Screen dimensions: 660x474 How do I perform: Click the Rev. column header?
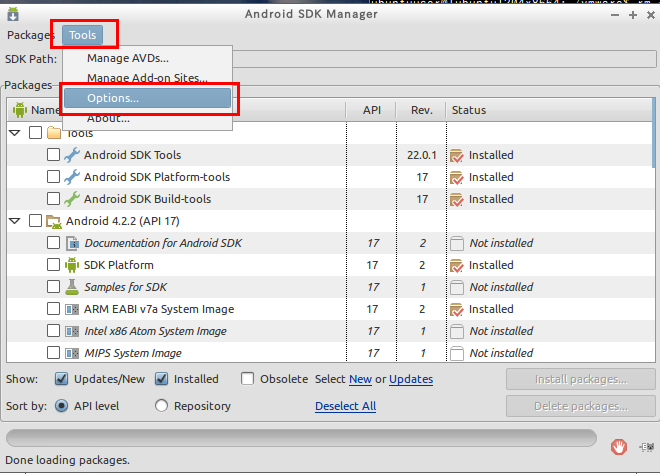(421, 110)
